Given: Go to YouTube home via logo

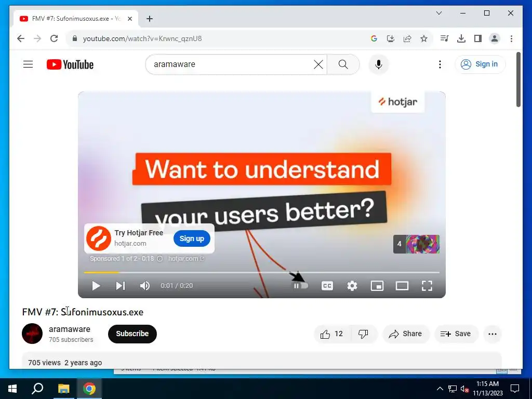Looking at the screenshot, I should (x=70, y=64).
